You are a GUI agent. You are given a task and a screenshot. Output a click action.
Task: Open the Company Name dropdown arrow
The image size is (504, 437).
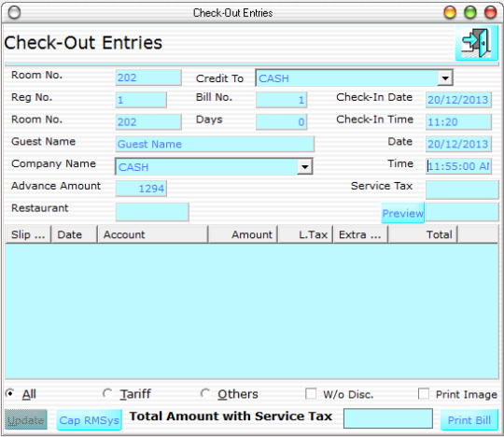[304, 166]
